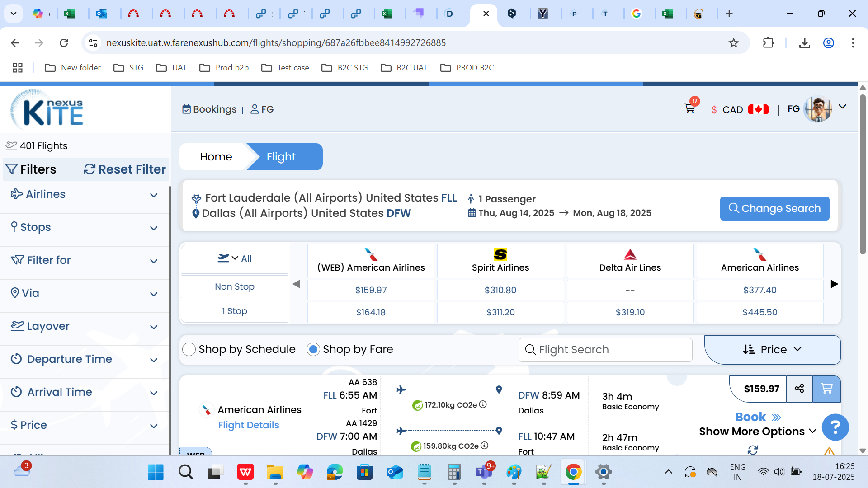Click Book link

click(x=758, y=417)
